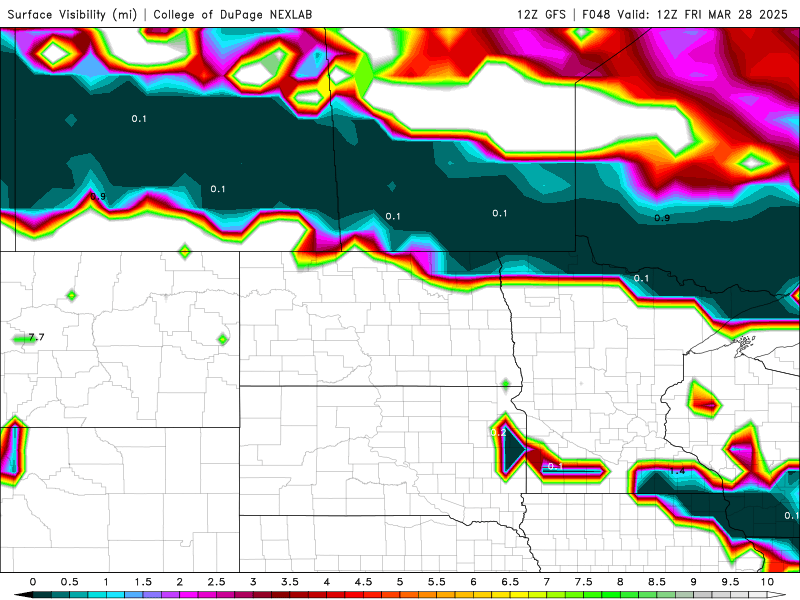The height and width of the screenshot is (600, 800).
Task: Click the white arrow end of the color bar
Action: tap(777, 595)
